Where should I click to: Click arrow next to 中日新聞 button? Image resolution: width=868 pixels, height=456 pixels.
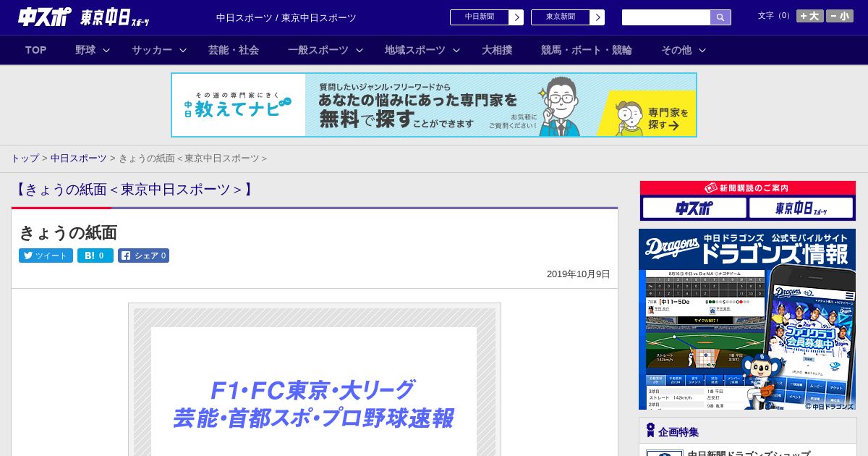[x=516, y=17]
